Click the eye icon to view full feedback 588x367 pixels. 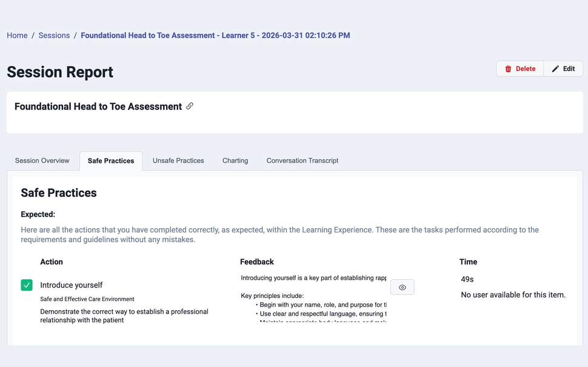pos(403,287)
